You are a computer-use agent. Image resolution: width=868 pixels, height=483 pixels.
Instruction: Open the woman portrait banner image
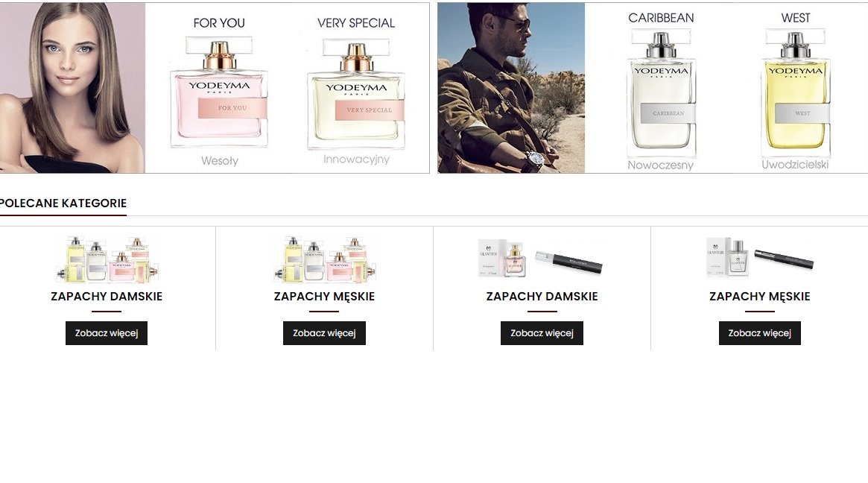click(72, 88)
